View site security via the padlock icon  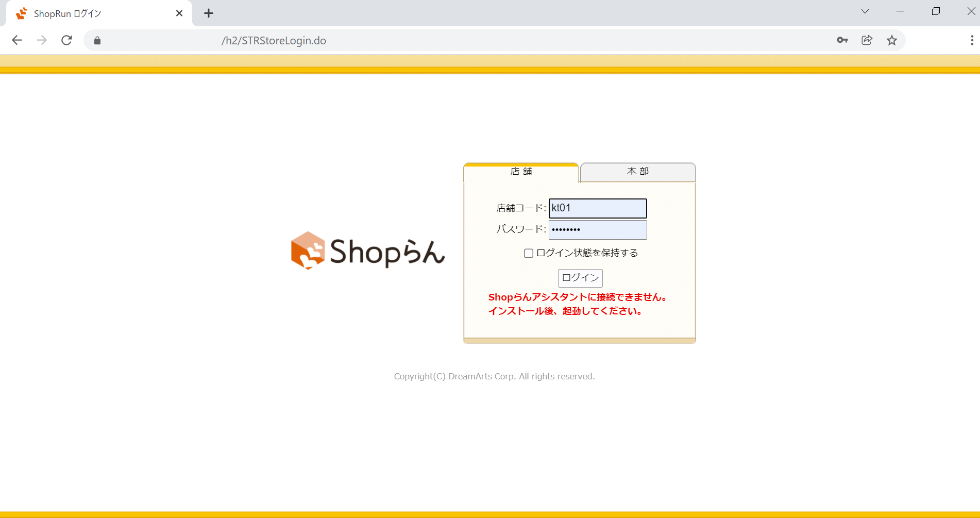coord(97,40)
